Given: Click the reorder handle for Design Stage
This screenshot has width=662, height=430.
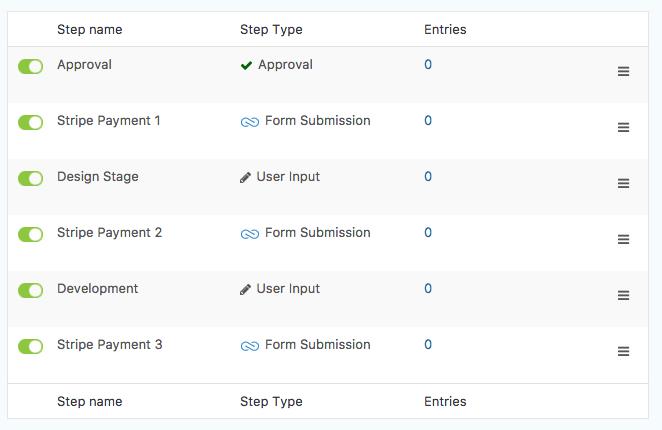Looking at the screenshot, I should pos(623,184).
